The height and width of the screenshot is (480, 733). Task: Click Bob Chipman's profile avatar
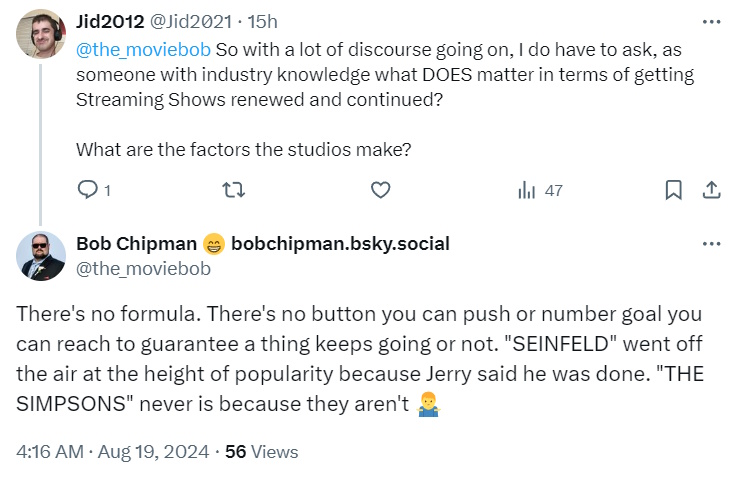coord(41,257)
